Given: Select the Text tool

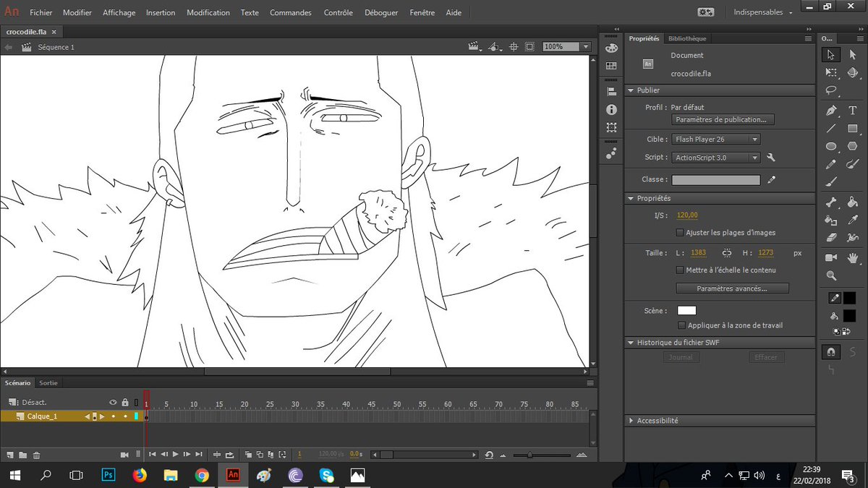Looking at the screenshot, I should (853, 111).
